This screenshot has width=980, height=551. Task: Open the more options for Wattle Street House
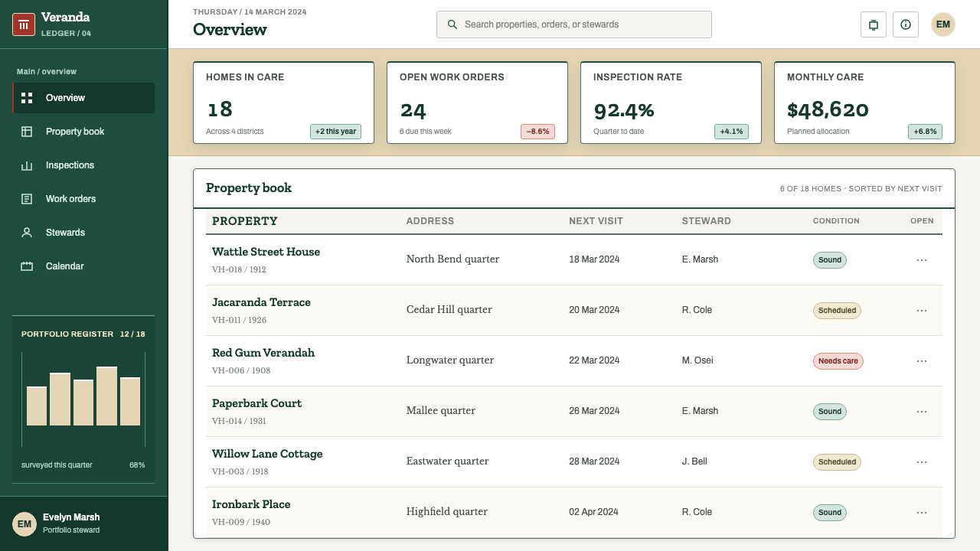point(922,260)
